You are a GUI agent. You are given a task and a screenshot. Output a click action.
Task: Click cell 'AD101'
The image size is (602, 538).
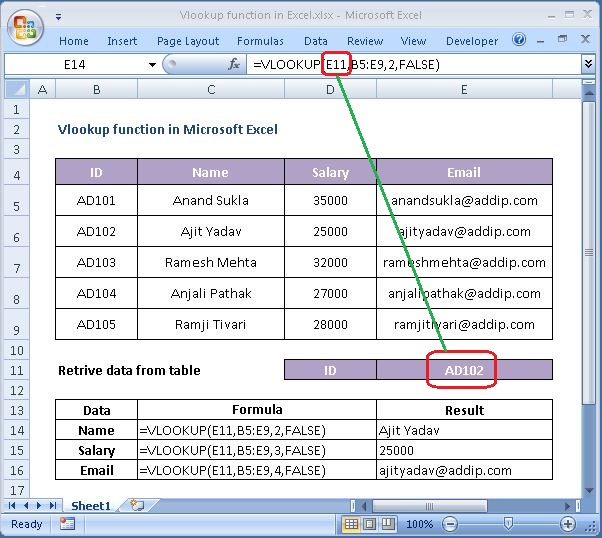(96, 200)
